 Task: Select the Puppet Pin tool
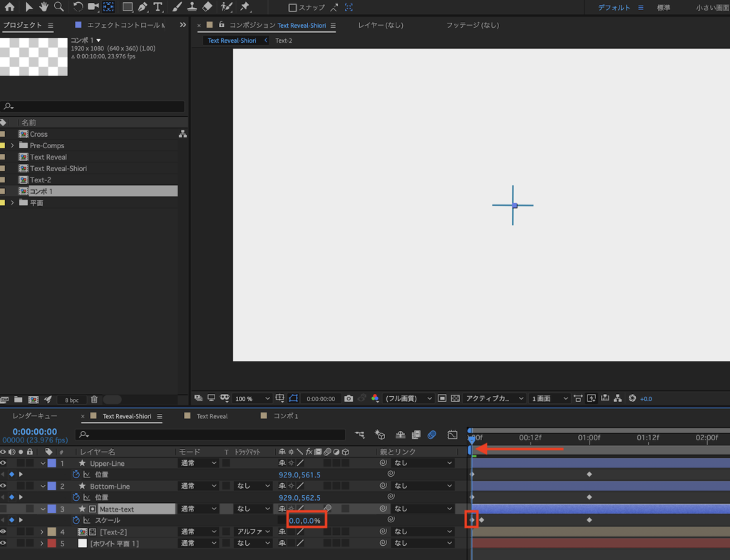click(x=245, y=7)
